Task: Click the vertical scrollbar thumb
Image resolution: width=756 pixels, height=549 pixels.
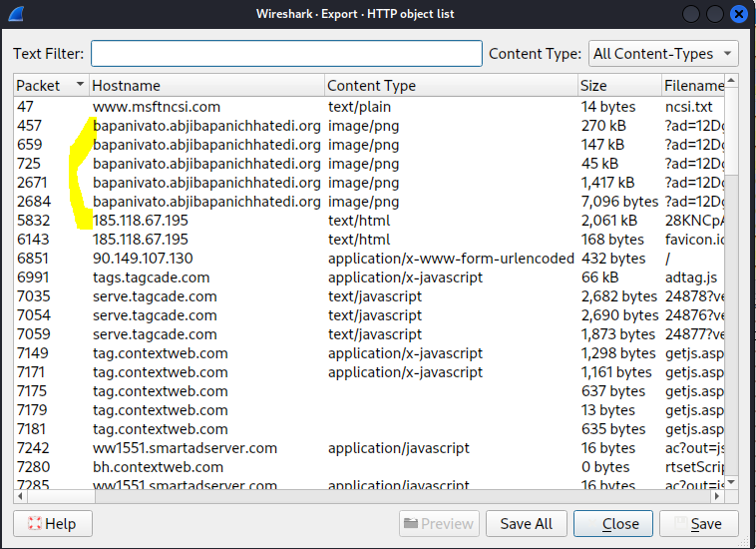Action: 731,130
